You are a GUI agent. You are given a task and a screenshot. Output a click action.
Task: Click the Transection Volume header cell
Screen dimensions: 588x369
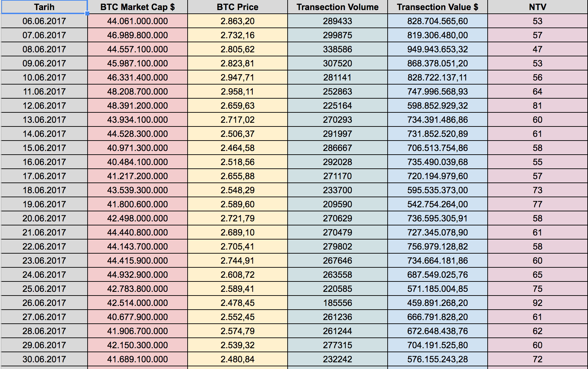(x=337, y=7)
